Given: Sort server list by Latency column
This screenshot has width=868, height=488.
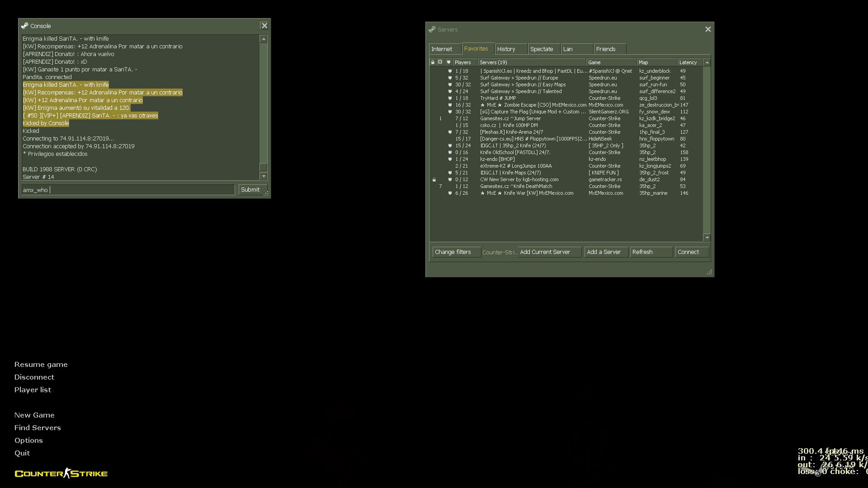Looking at the screenshot, I should (x=691, y=62).
